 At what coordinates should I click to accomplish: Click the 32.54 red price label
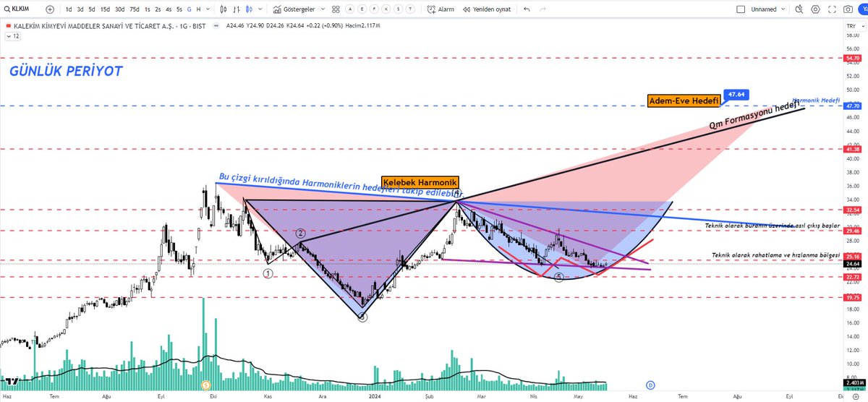(x=852, y=209)
